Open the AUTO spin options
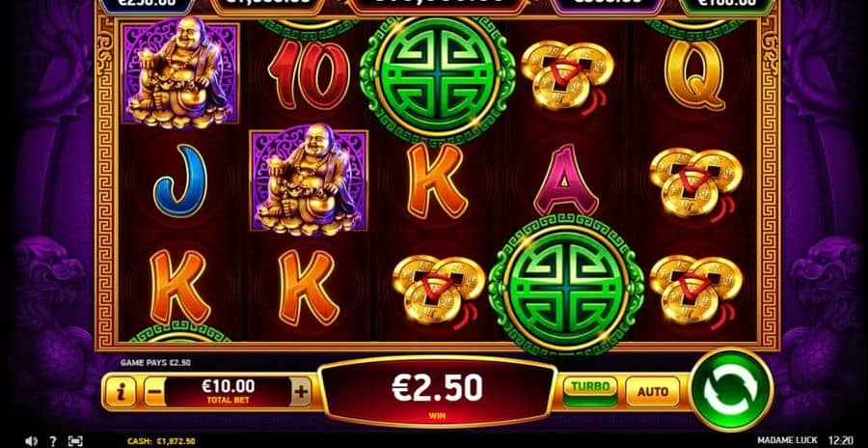This screenshot has height=448, width=868. [653, 391]
